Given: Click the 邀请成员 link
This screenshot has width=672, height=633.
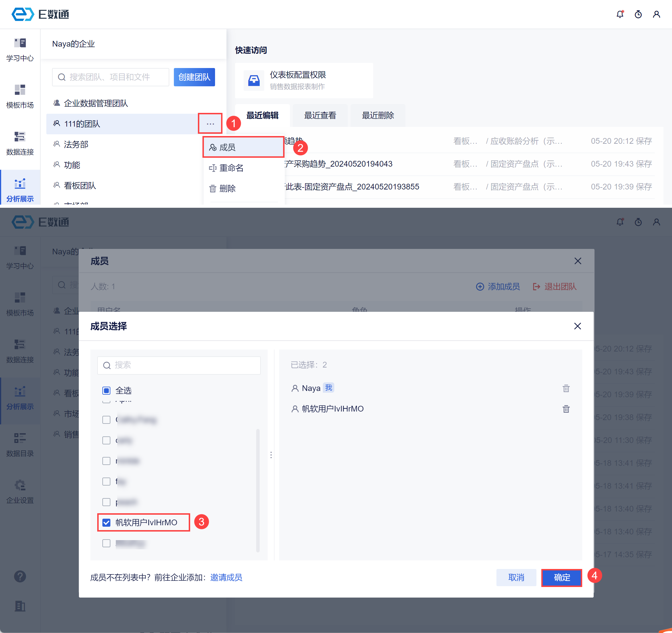Looking at the screenshot, I should [226, 578].
